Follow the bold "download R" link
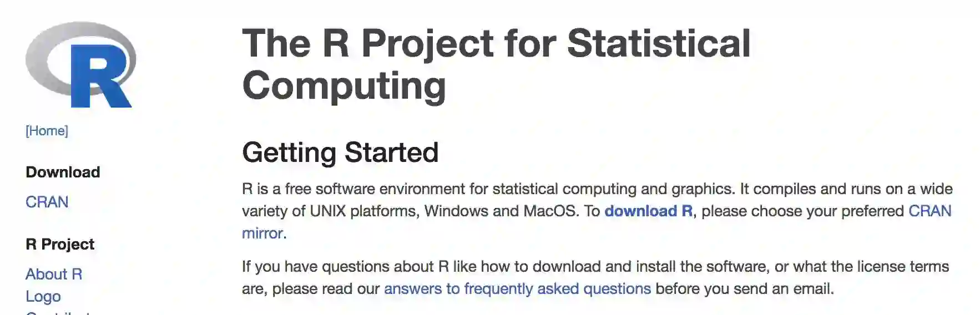 [648, 211]
